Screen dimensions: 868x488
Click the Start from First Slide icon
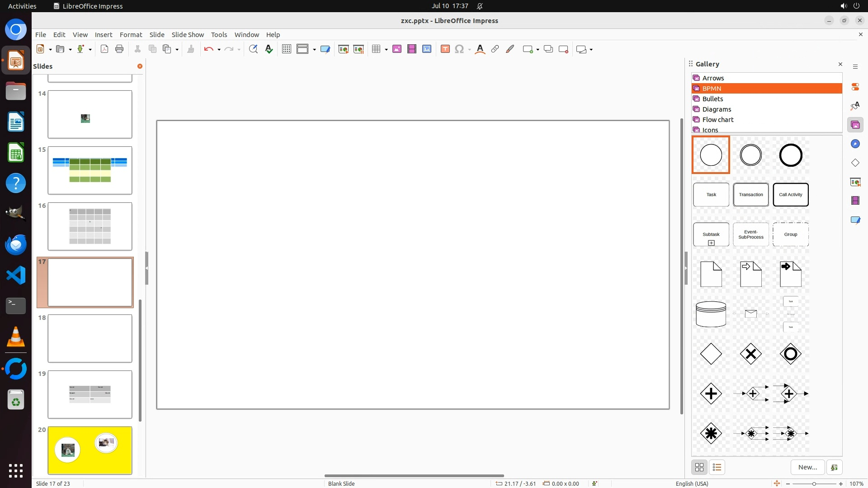point(344,49)
